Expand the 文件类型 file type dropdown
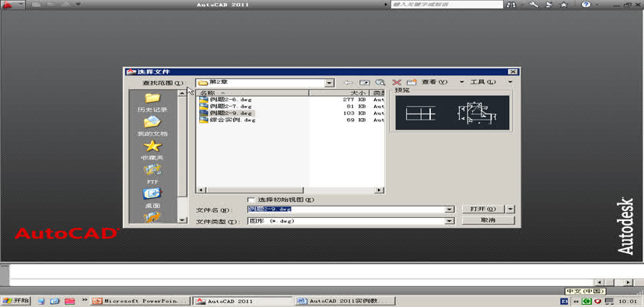Image resolution: width=644 pixels, height=307 pixels. tap(451, 221)
